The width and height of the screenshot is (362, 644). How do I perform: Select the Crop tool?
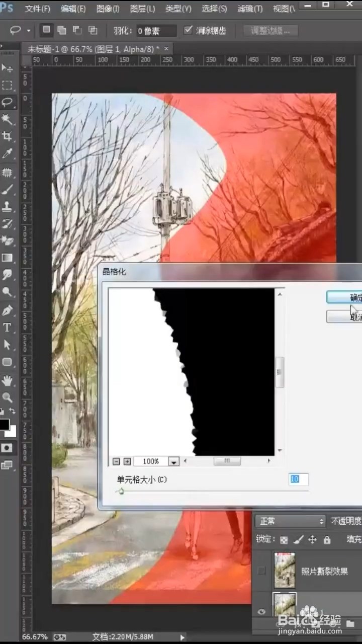[x=7, y=136]
